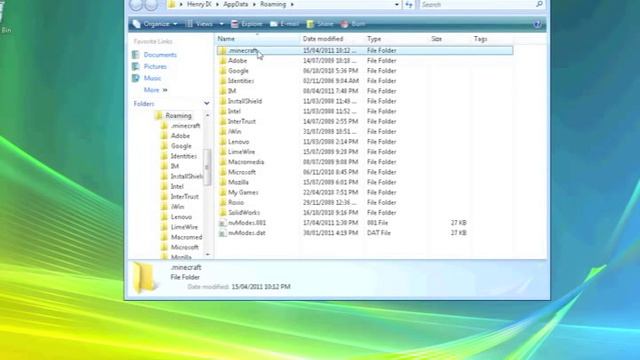Viewport: 640px width, 360px height.
Task: Select the Microsoft folder icon in file list
Action: [x=222, y=172]
